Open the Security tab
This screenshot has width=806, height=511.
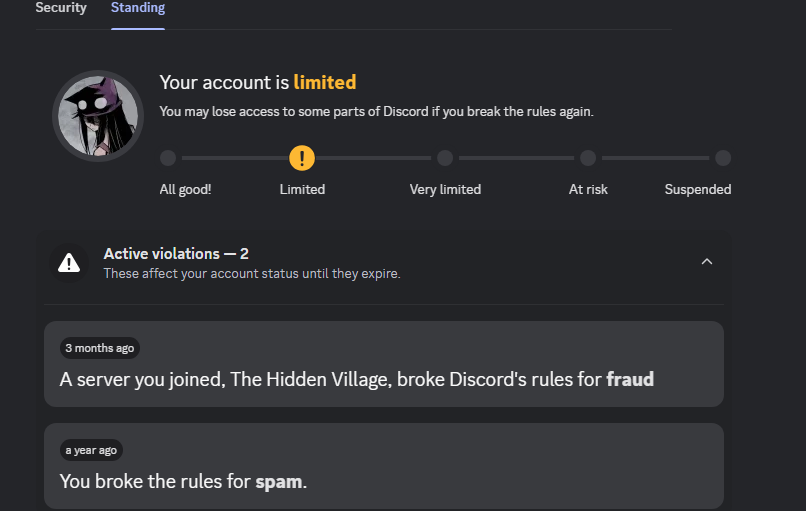(x=61, y=8)
